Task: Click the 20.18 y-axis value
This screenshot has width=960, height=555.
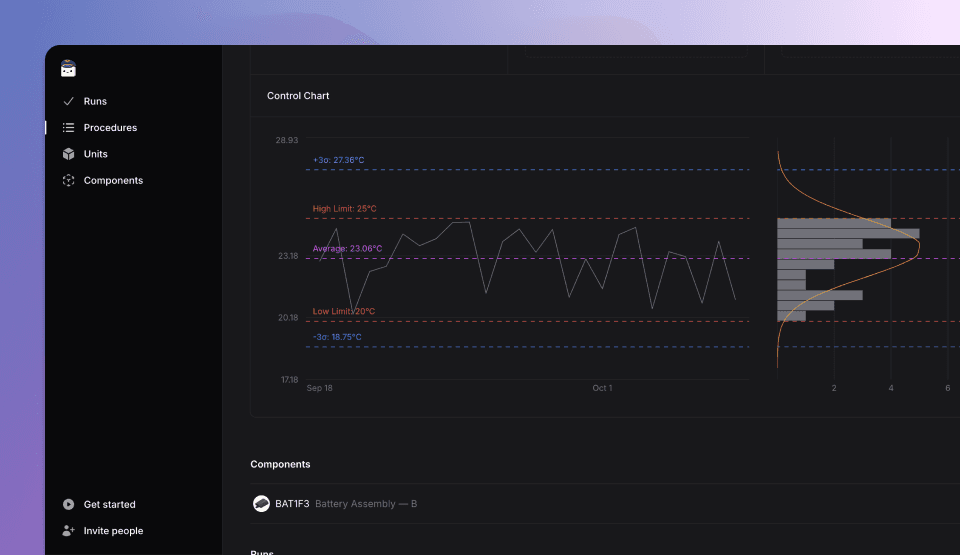Action: tap(288, 317)
